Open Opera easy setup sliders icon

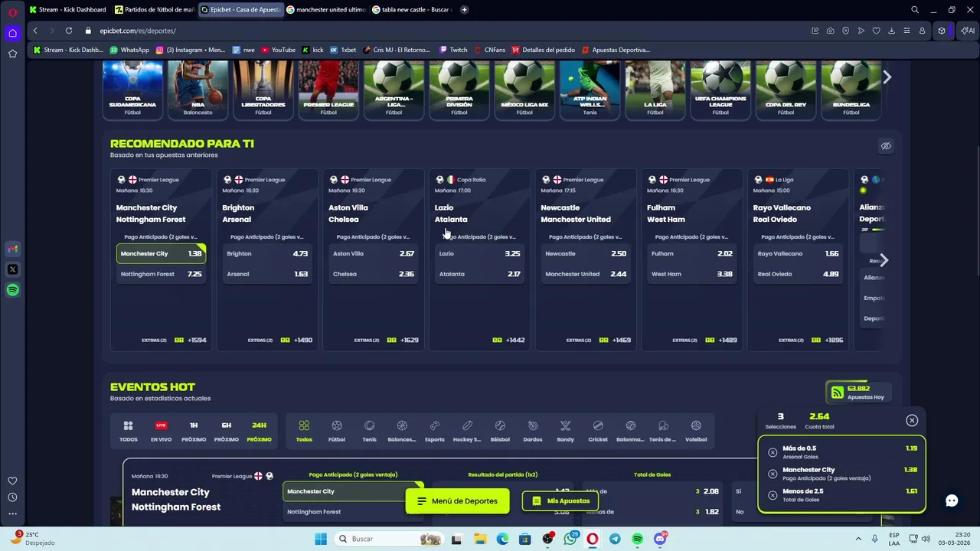click(906, 31)
